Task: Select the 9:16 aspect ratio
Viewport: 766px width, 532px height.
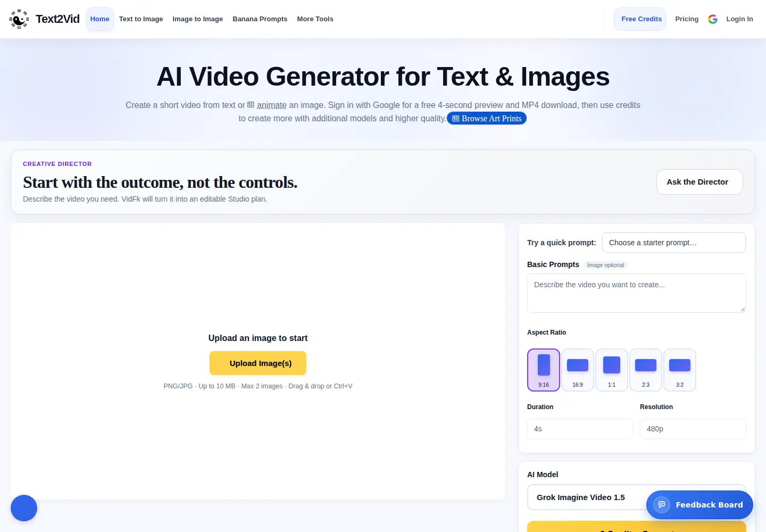Action: (x=544, y=370)
